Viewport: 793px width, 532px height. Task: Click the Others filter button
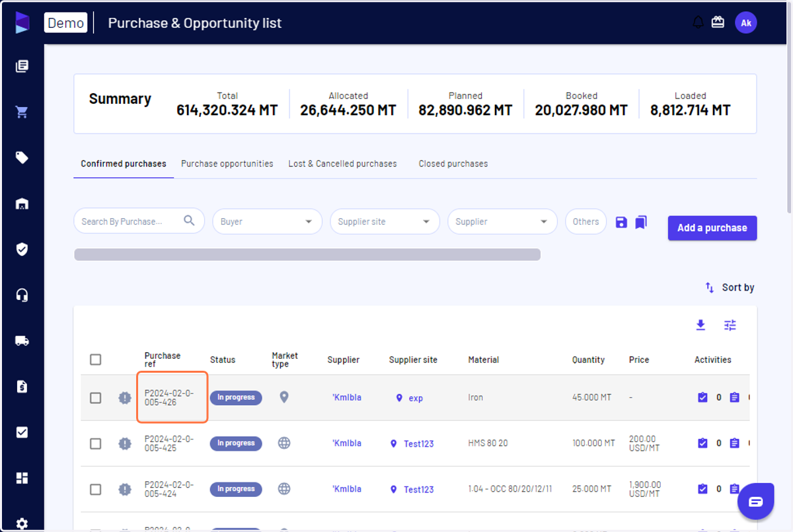click(x=585, y=221)
